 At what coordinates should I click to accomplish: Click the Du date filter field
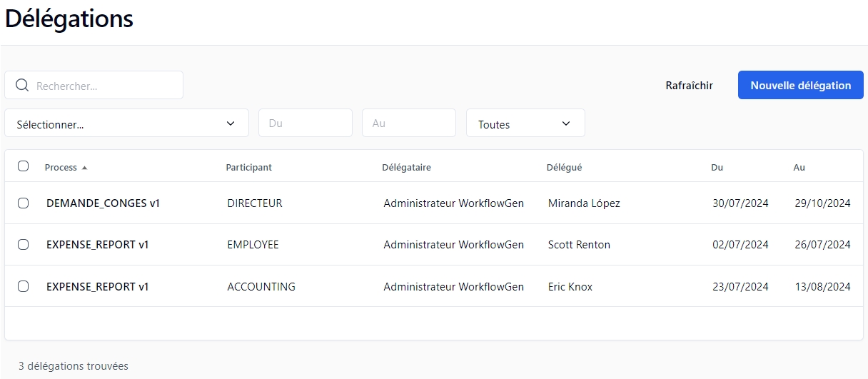coord(305,123)
